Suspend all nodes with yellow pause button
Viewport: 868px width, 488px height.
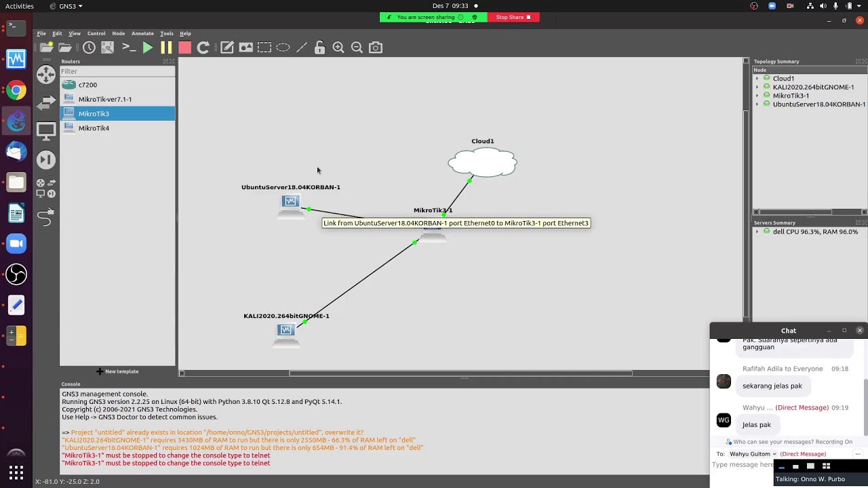(x=166, y=47)
